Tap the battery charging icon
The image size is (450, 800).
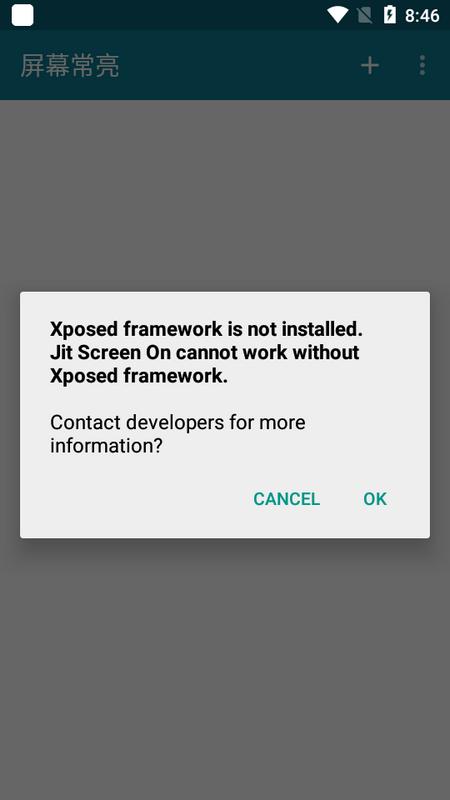389,15
